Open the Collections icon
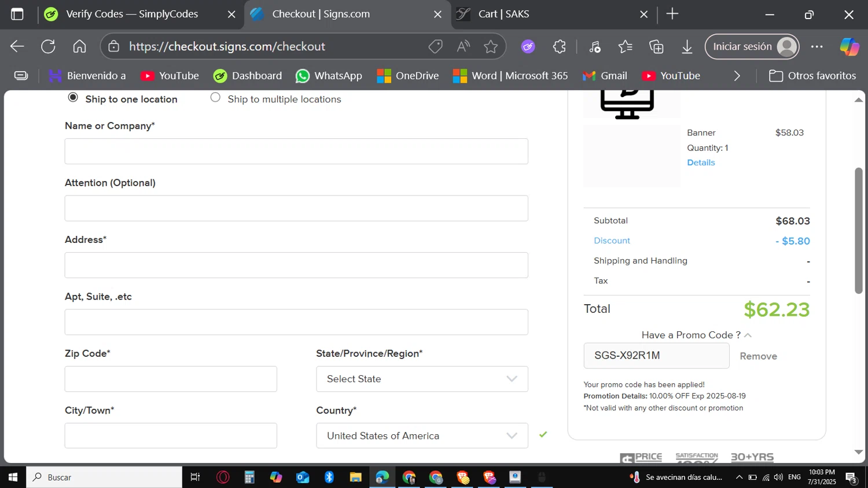868x488 pixels. click(656, 47)
